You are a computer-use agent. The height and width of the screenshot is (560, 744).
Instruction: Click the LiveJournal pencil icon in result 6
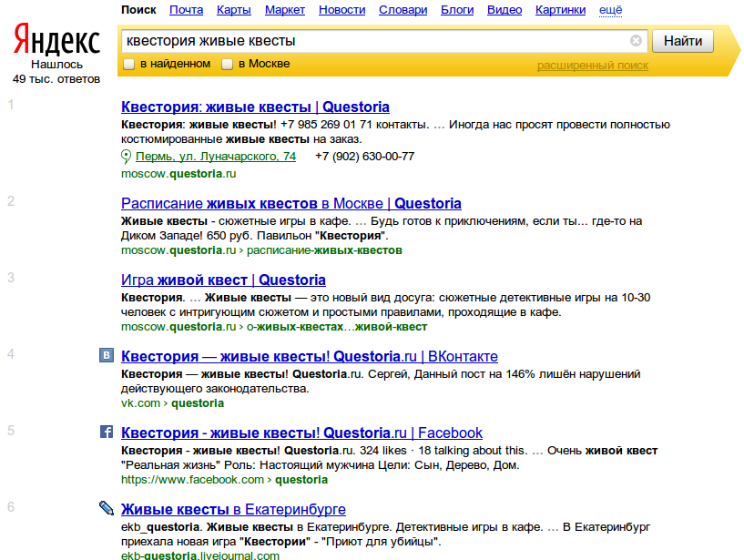[x=107, y=508]
